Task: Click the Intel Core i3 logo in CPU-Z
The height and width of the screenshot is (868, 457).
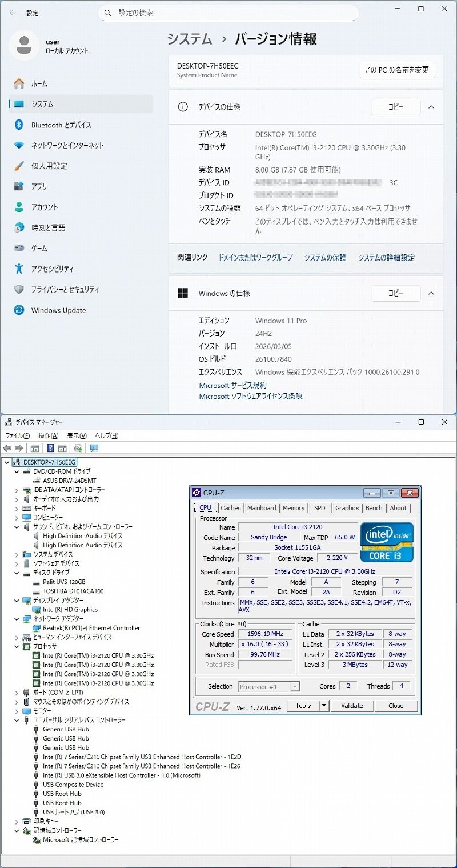Action: click(x=386, y=541)
